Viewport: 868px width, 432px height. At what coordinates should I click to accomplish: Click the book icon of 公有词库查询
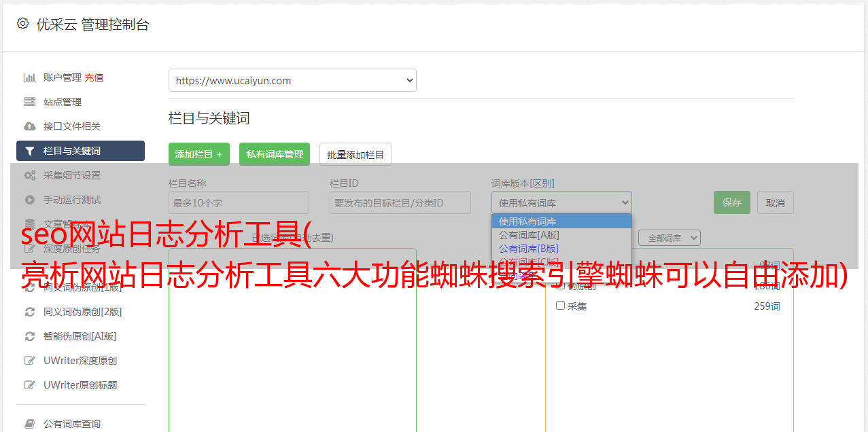pyautogui.click(x=30, y=424)
